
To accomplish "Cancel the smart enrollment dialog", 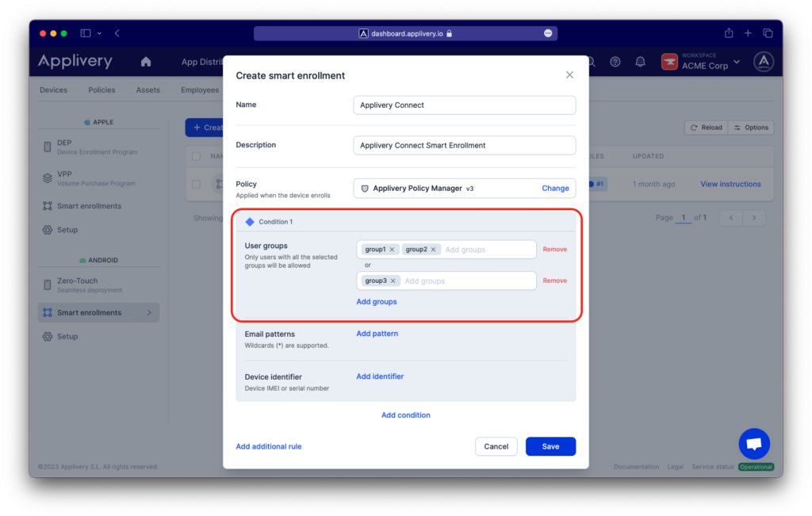I will pyautogui.click(x=496, y=447).
